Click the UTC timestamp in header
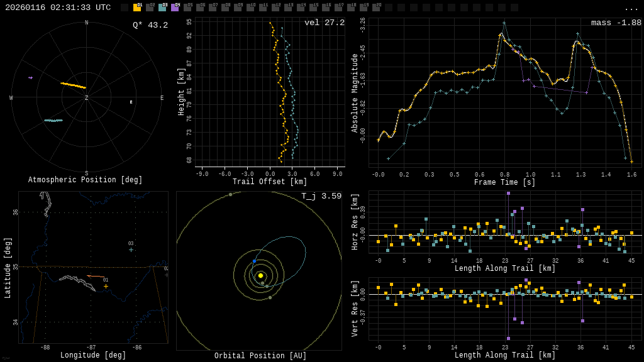The height and width of the screenshot is (362, 644). click(x=58, y=8)
